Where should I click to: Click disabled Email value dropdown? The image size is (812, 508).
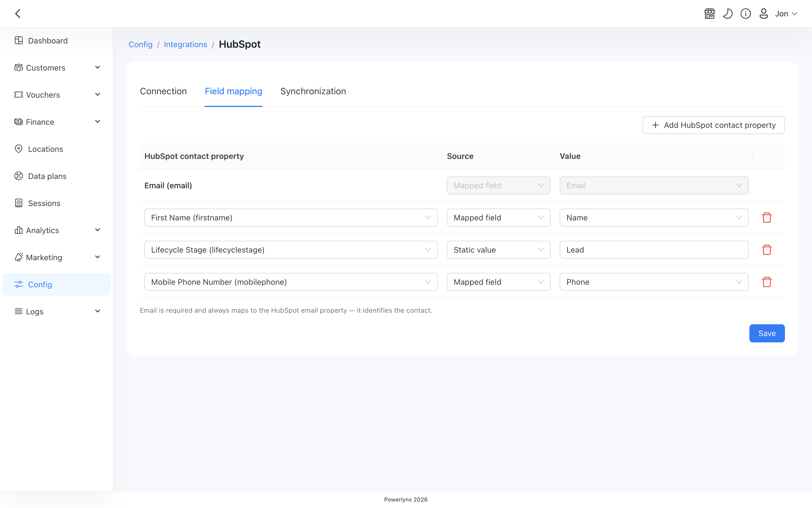click(654, 185)
